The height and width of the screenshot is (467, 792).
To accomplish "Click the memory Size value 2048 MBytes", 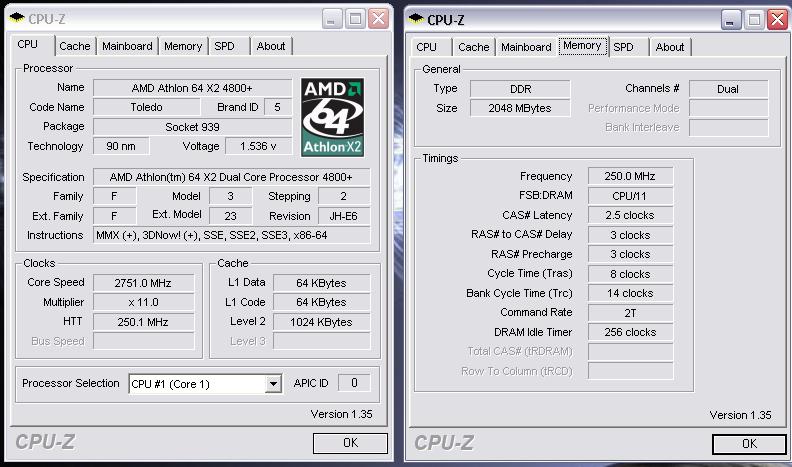I will tap(520, 108).
